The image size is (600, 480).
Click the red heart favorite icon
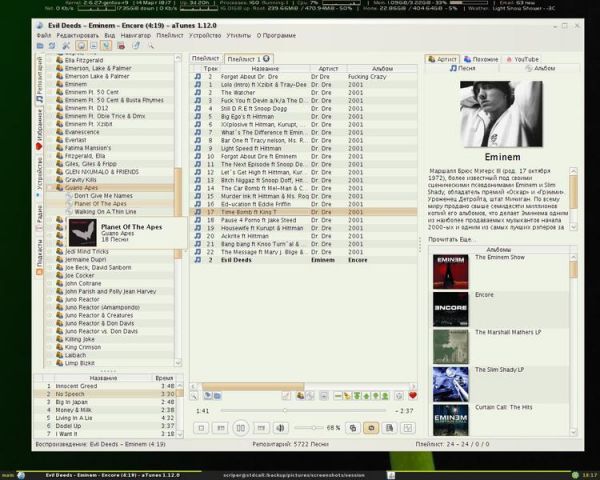412,396
